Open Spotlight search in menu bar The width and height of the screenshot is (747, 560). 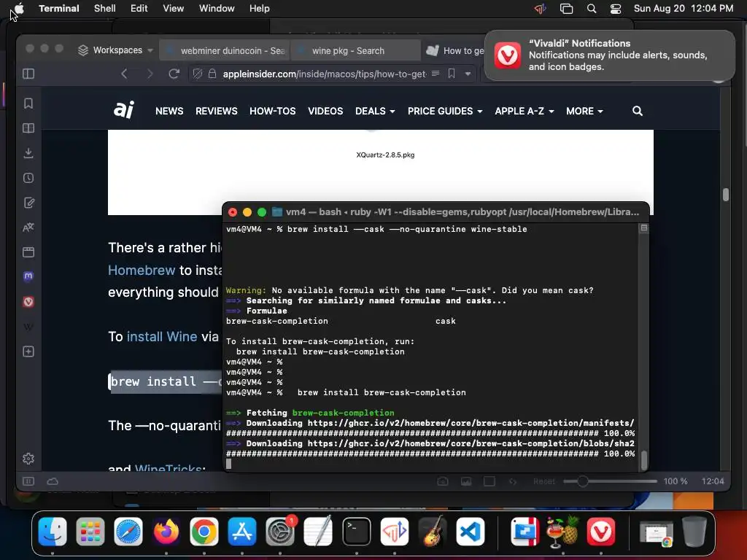point(591,9)
